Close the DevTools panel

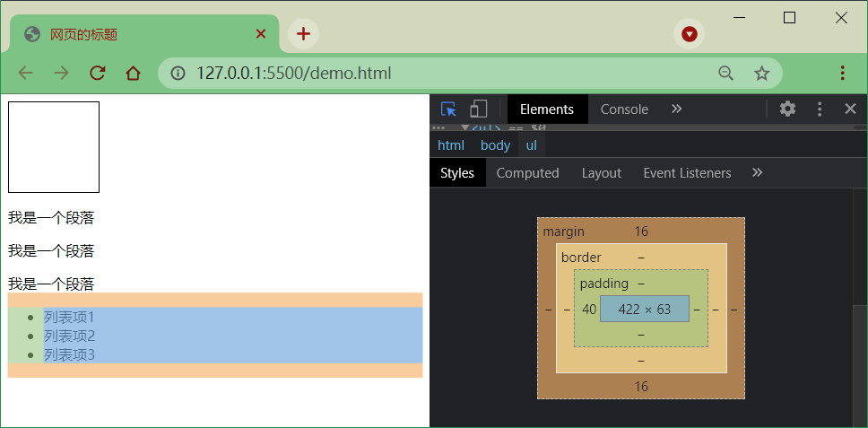850,109
